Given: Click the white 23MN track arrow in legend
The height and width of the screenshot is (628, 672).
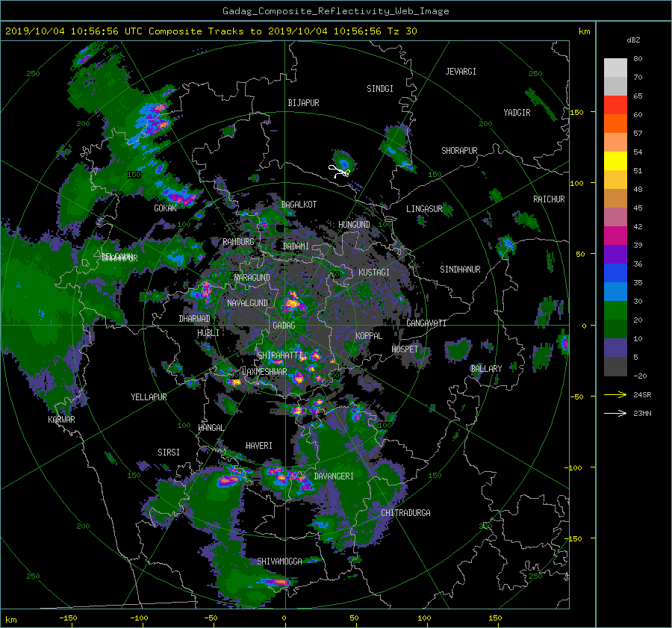Looking at the screenshot, I should click(615, 413).
